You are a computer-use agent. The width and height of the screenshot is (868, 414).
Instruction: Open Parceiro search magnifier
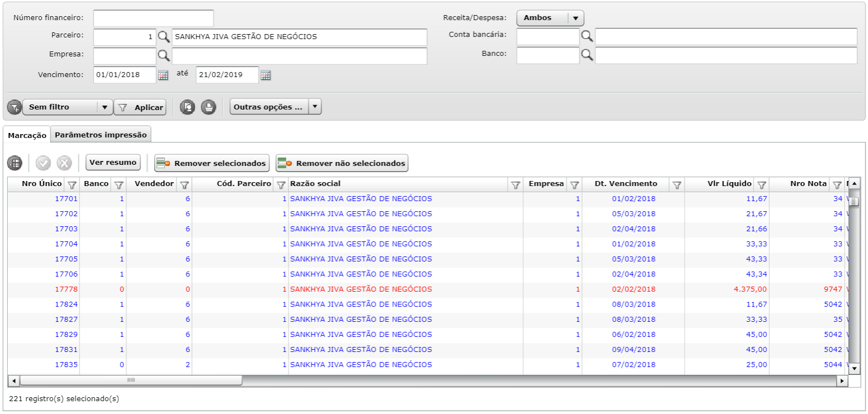pyautogui.click(x=164, y=37)
